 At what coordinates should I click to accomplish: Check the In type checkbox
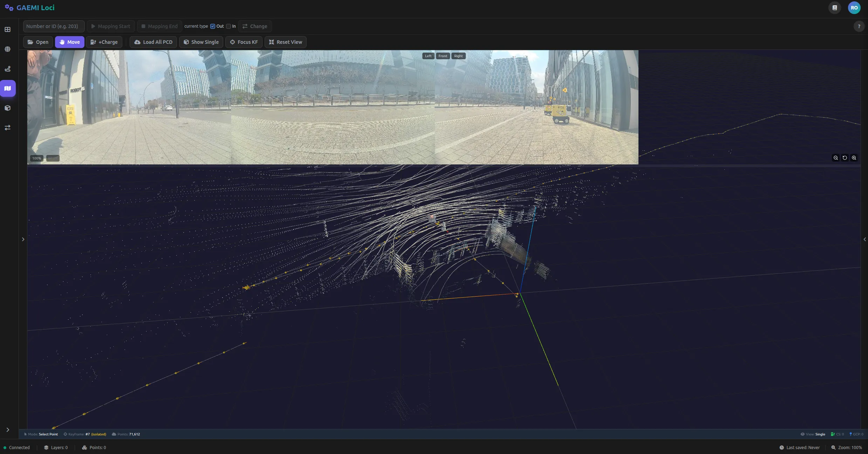[228, 26]
